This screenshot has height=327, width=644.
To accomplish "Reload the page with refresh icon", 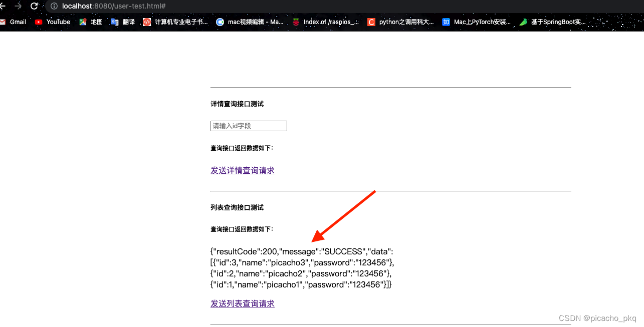I will pos(34,6).
